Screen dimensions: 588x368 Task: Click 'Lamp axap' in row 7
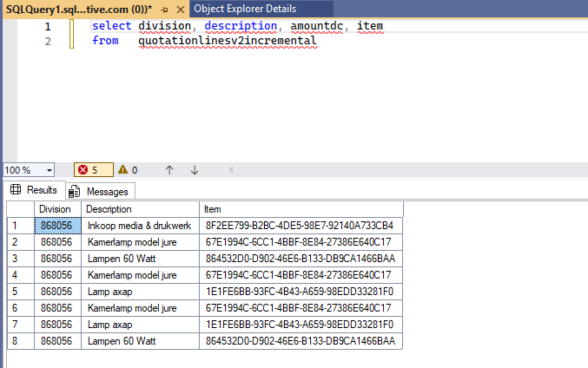pos(140,325)
